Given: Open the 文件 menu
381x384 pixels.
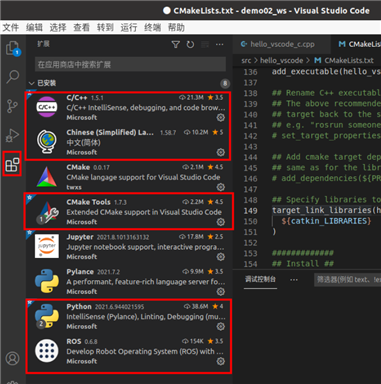Looking at the screenshot, I should 11,27.
